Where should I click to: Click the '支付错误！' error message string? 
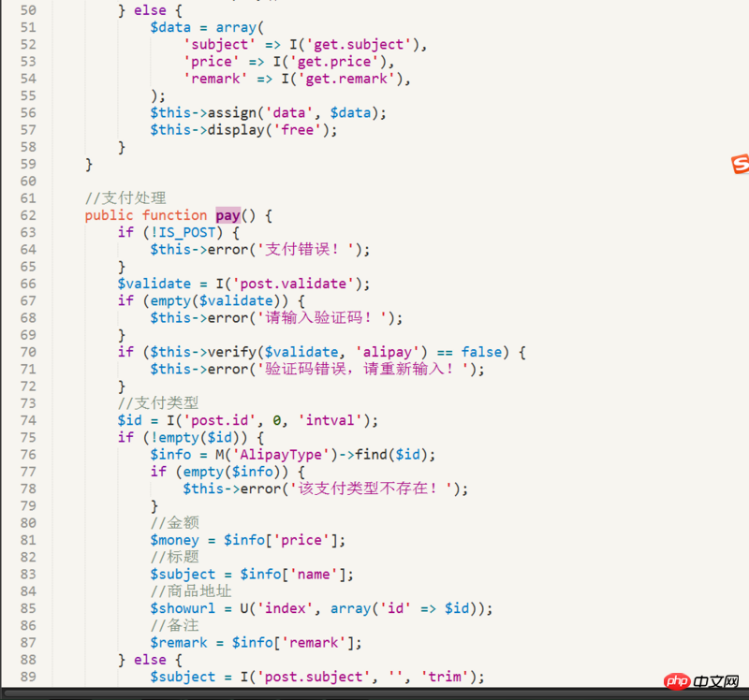point(310,249)
